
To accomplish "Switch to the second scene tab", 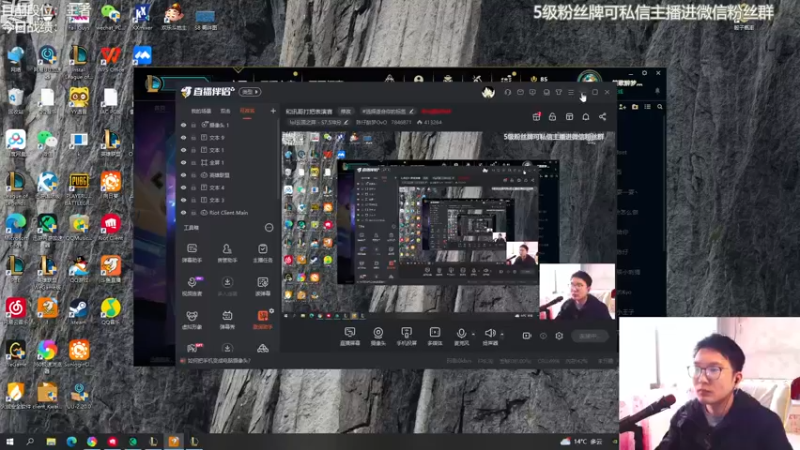I will [225, 111].
